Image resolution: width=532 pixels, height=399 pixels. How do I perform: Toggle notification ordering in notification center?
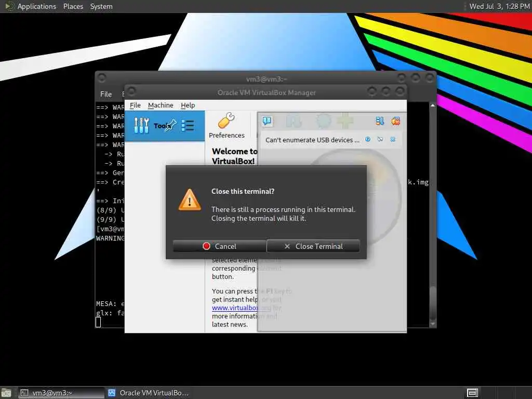click(x=380, y=121)
